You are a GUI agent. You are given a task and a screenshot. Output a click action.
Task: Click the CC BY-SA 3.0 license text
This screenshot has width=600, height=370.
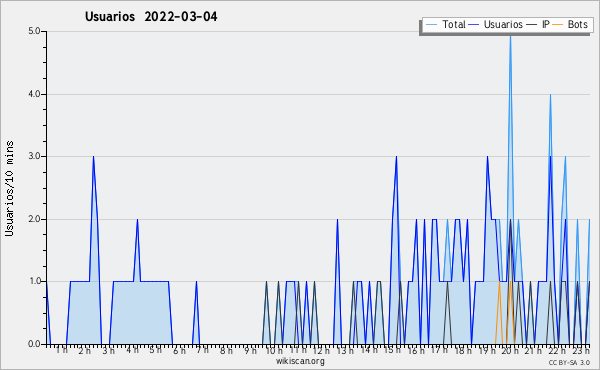[569, 362]
